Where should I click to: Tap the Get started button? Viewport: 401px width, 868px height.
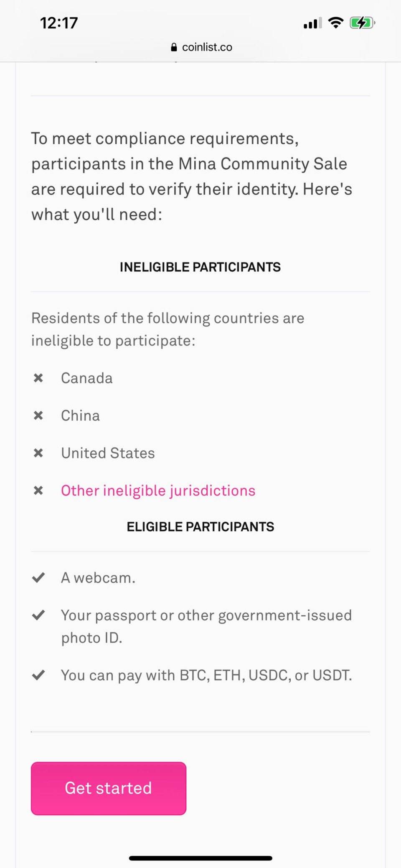(x=109, y=788)
